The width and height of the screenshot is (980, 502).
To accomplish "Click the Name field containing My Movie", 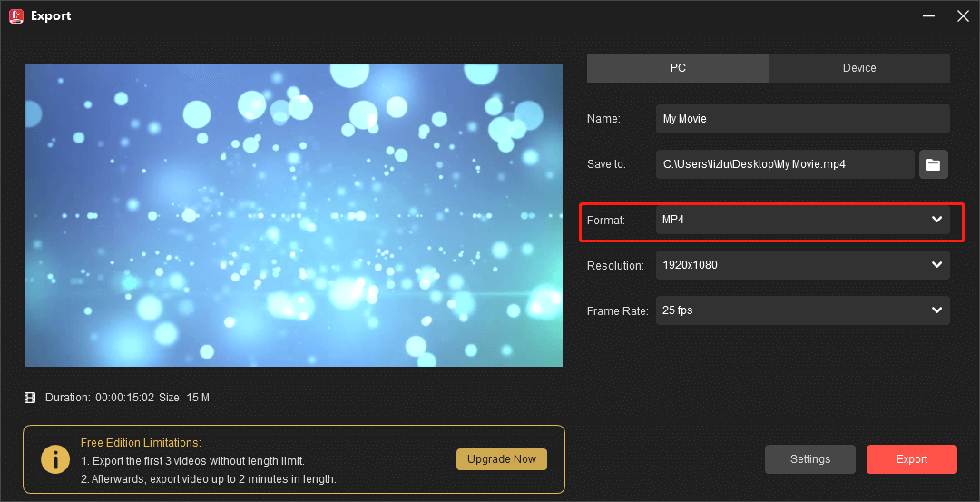I will pyautogui.click(x=802, y=119).
